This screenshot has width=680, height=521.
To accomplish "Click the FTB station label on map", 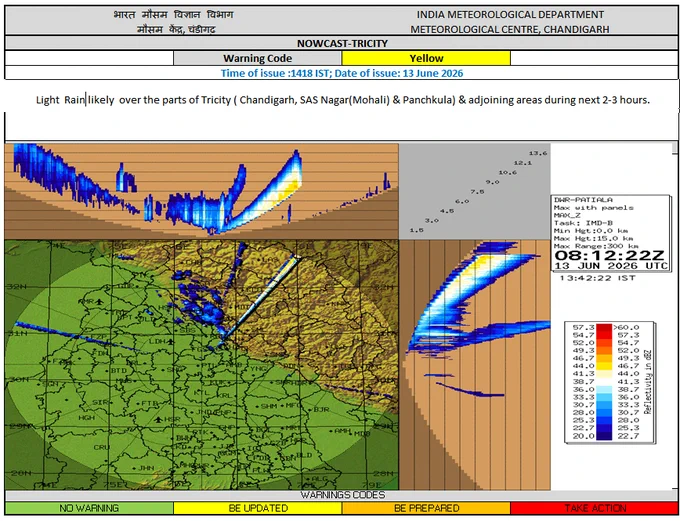I will (150, 403).
